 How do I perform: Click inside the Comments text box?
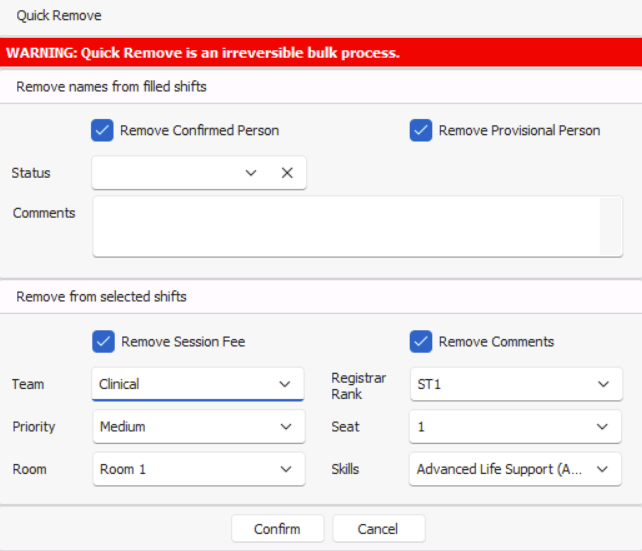pyautogui.click(x=346, y=227)
